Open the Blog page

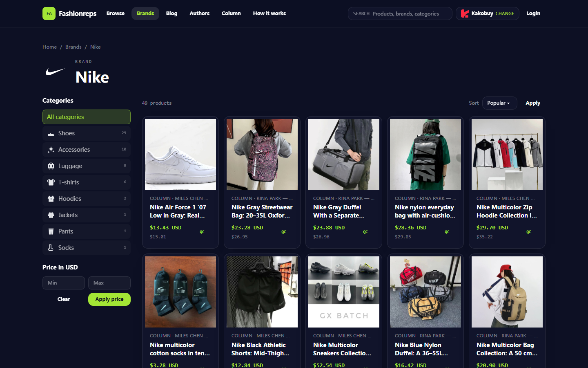[x=171, y=13]
